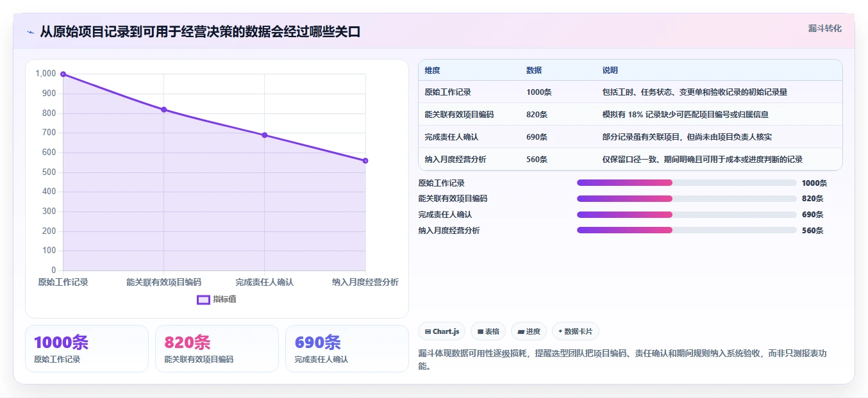Click the y-axis label 500

tap(49, 172)
